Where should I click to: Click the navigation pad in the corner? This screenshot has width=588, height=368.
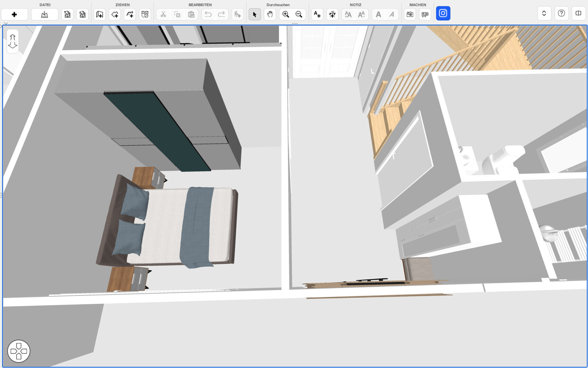tap(19, 351)
